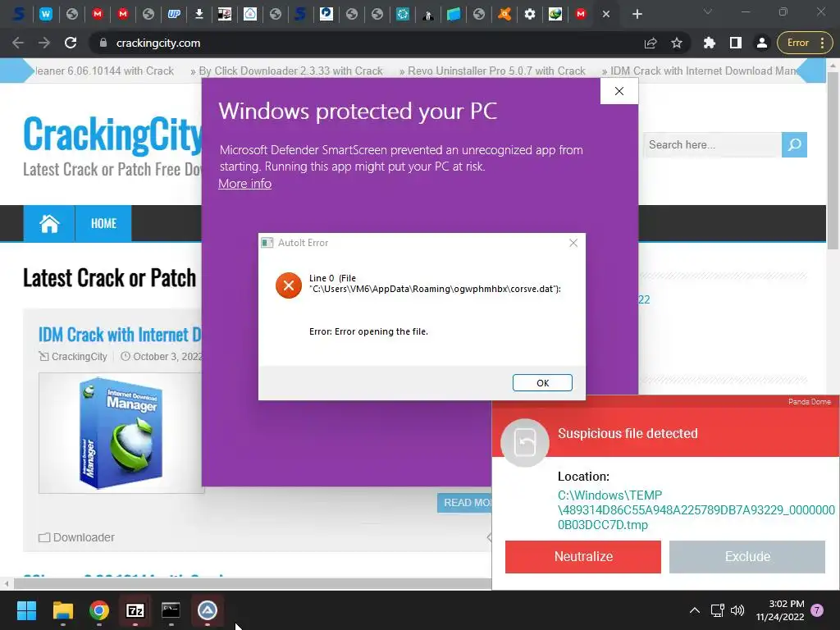
Task: Open the Windows Start menu
Action: tap(26, 610)
